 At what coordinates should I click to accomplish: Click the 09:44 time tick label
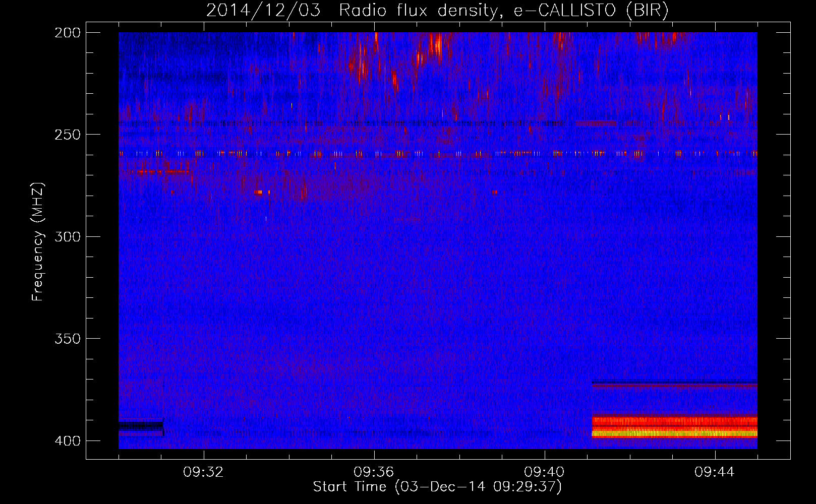click(715, 472)
